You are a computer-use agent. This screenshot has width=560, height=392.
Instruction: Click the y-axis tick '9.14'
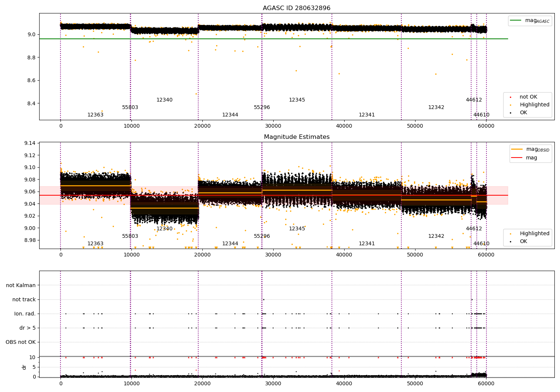pos(29,143)
